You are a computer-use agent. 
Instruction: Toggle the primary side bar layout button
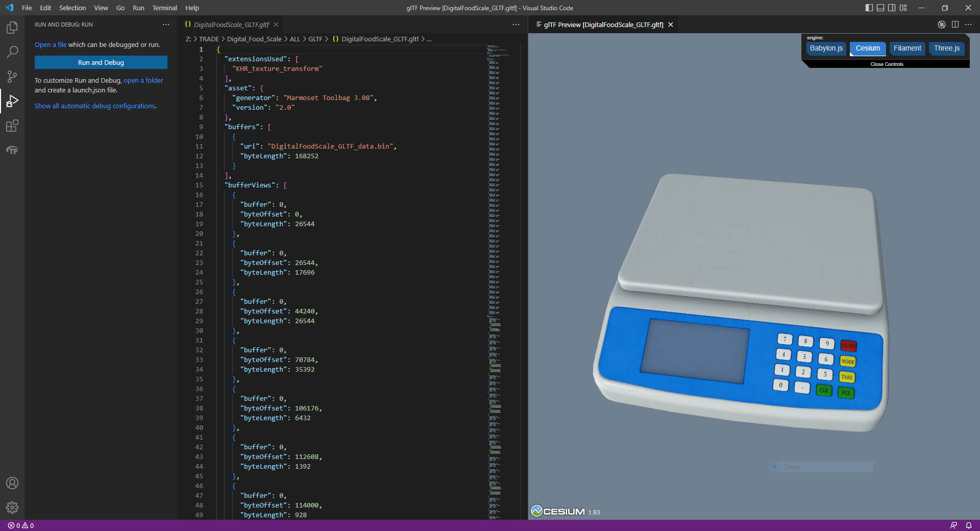point(869,8)
